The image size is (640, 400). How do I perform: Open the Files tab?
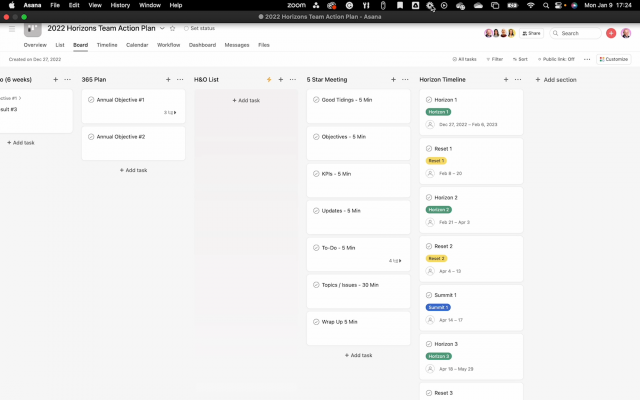[x=264, y=45]
